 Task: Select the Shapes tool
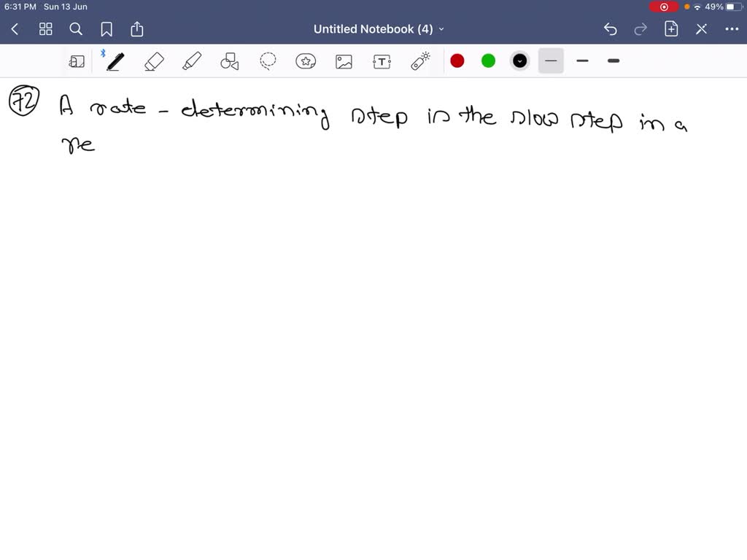pyautogui.click(x=230, y=61)
